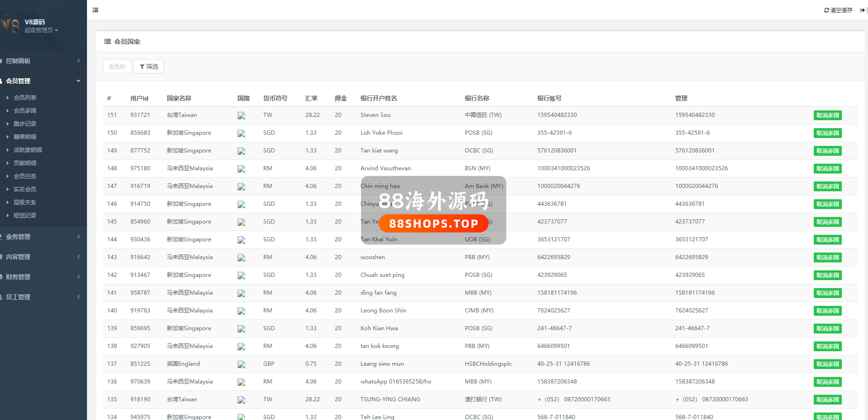Click the clear cache refresh icon
The height and width of the screenshot is (420, 868).
point(826,10)
